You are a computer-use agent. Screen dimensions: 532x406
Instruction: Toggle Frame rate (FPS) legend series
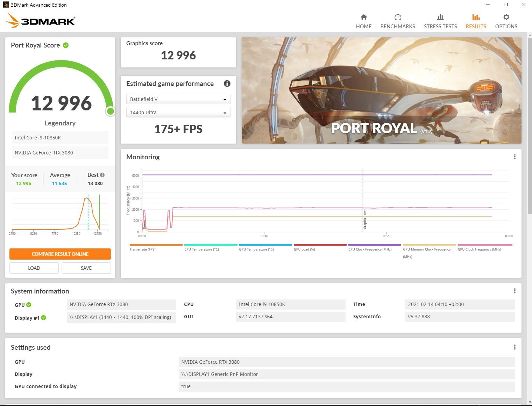coord(156,247)
